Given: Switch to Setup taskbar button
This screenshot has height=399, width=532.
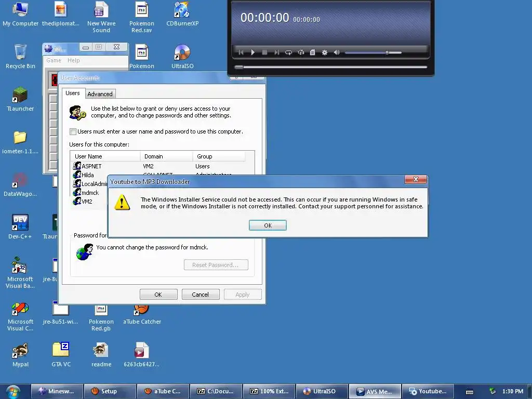Looking at the screenshot, I should (x=110, y=391).
